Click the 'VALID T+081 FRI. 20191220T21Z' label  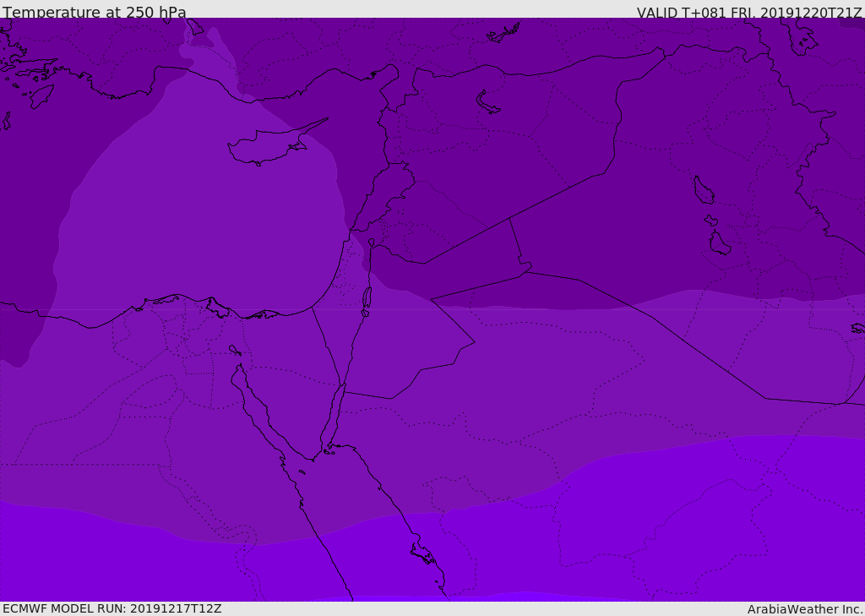[748, 13]
